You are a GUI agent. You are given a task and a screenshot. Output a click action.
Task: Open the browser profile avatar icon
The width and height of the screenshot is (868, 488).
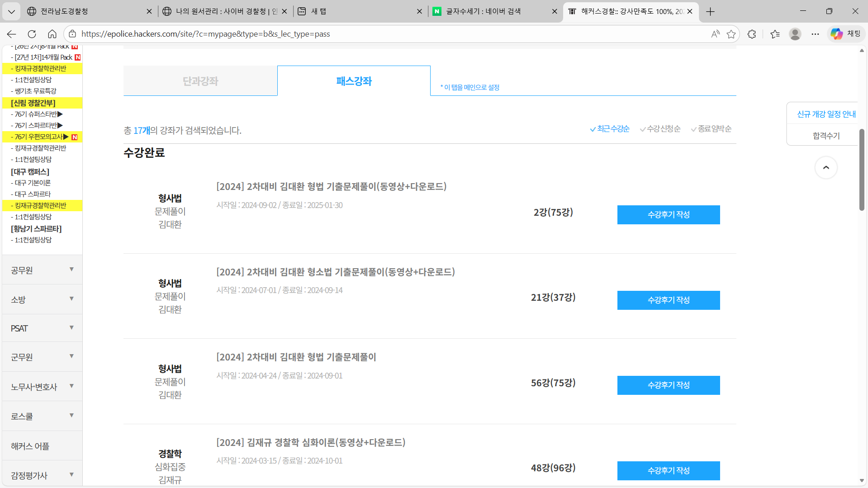click(795, 34)
